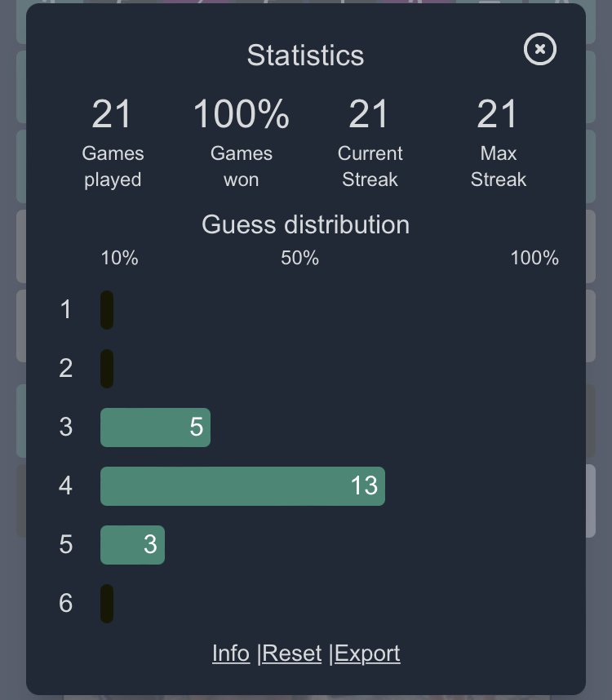This screenshot has height=700, width=612.
Task: Select the bar showing 3 for guess 5
Action: pyautogui.click(x=132, y=545)
